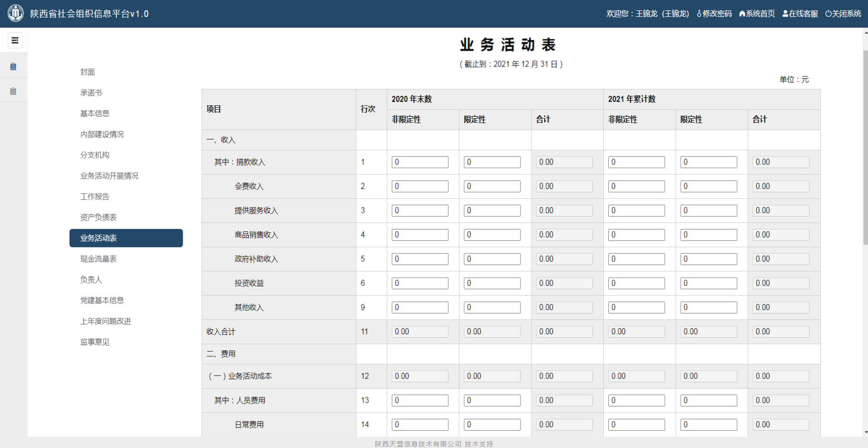
Task: Switch to 资产负债表 page
Action: point(98,218)
